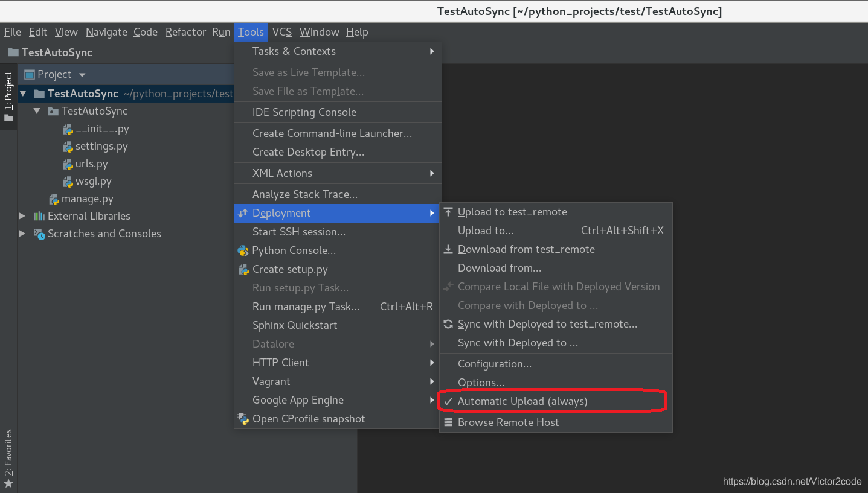Screen dimensions: 868x493
Task: Click the Open CProfile snapshot icon
Action: pyautogui.click(x=243, y=419)
